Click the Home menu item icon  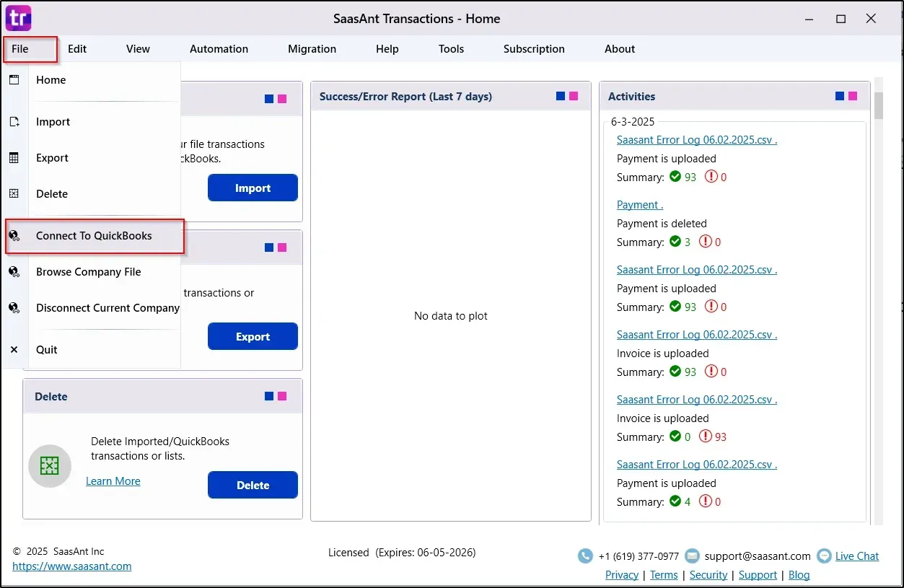pyautogui.click(x=14, y=80)
